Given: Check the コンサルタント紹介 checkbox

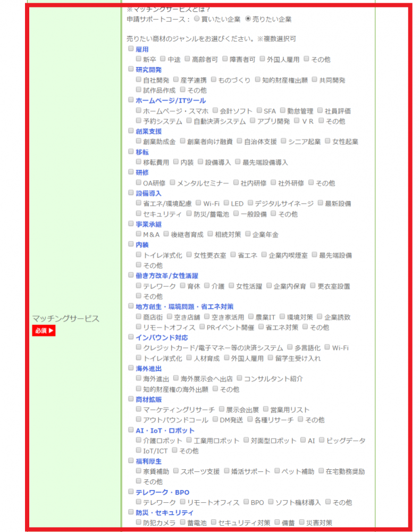Looking at the screenshot, I should click(239, 378).
